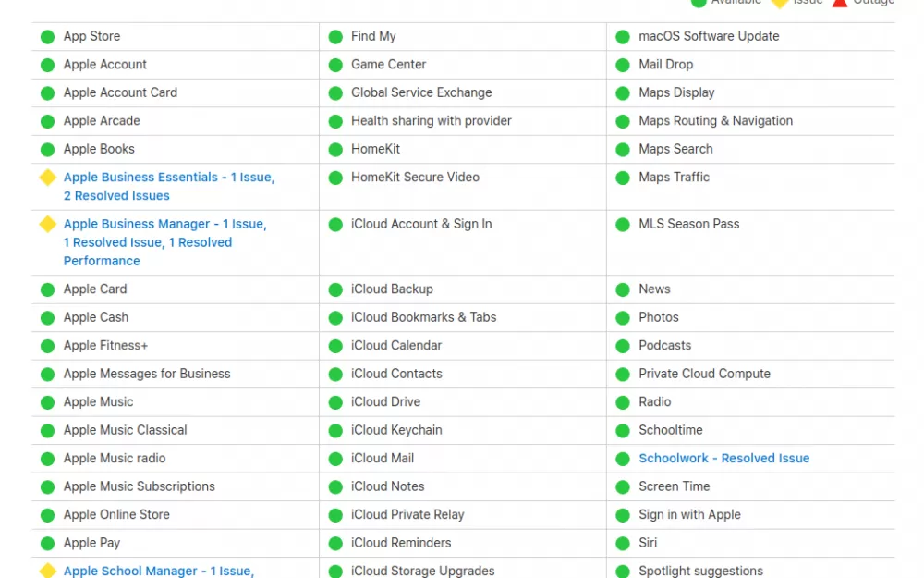Click the Screen Time text
The image size is (924, 578).
(675, 486)
